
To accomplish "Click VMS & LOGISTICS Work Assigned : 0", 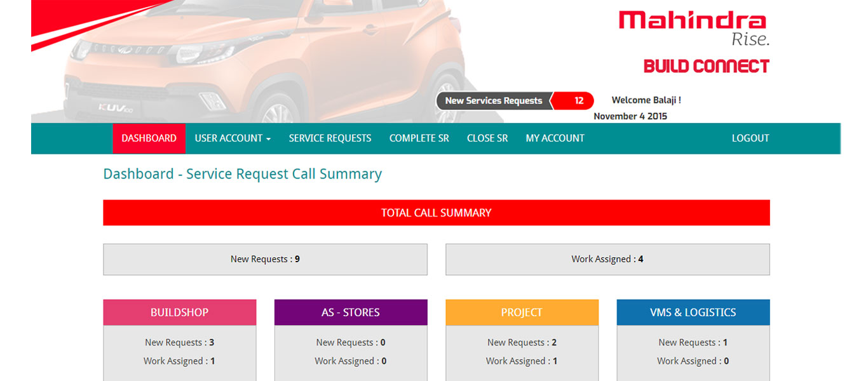I will [x=693, y=361].
